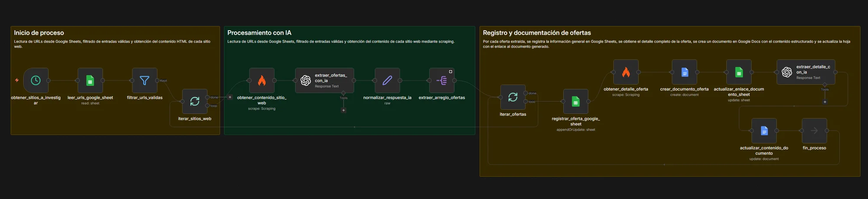The image size is (868, 199).
Task: Open the leer_urls_google_sheet Sheets node
Action: (90, 80)
